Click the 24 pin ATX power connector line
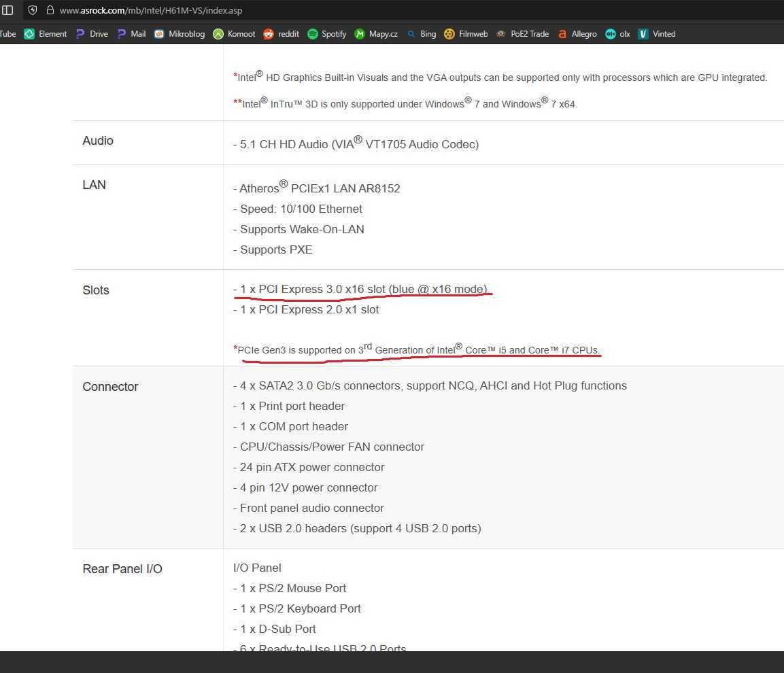This screenshot has height=673, width=784. [309, 467]
